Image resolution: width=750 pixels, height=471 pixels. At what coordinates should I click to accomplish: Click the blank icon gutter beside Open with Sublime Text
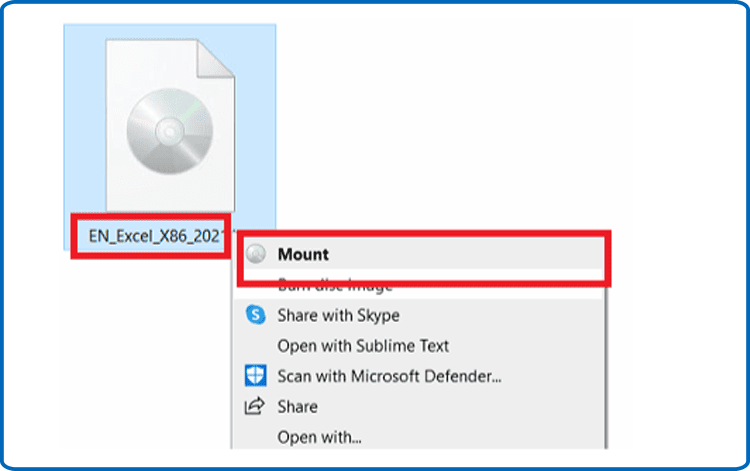254,346
